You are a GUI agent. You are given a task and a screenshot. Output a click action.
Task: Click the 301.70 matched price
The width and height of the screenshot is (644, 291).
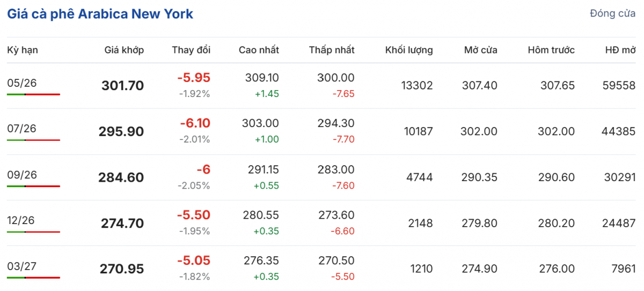click(x=122, y=86)
